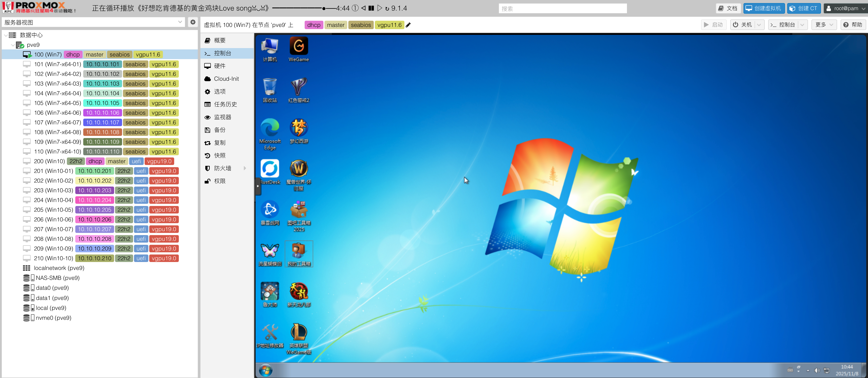Screen dimensions: 868x378
Task: Click the pencil icon to edit tags
Action: tap(408, 25)
